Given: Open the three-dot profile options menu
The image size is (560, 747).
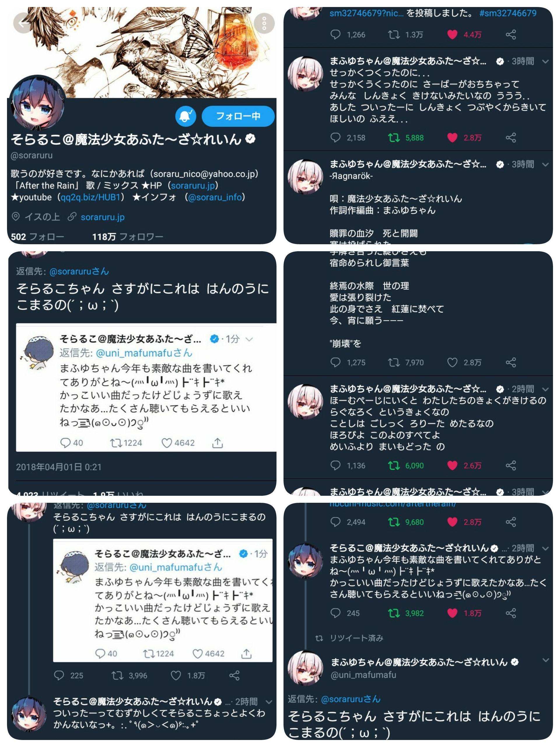Looking at the screenshot, I should (264, 23).
